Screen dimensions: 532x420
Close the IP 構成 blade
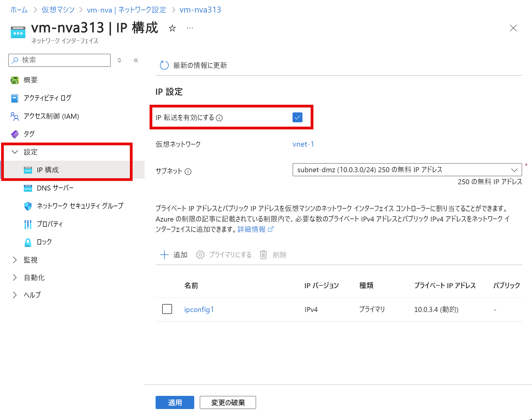tap(513, 28)
